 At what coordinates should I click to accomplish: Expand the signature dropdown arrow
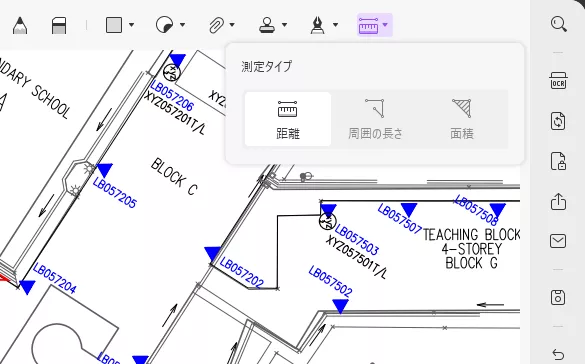(x=335, y=25)
